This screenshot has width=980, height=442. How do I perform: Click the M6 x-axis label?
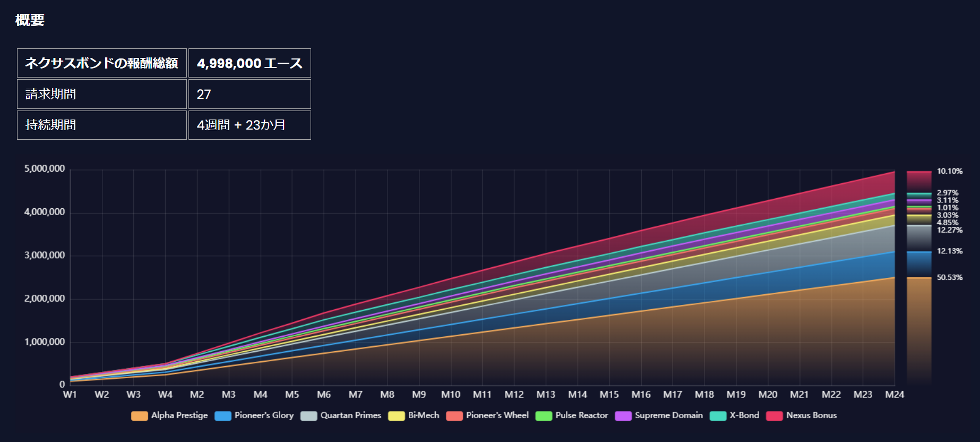pyautogui.click(x=324, y=395)
